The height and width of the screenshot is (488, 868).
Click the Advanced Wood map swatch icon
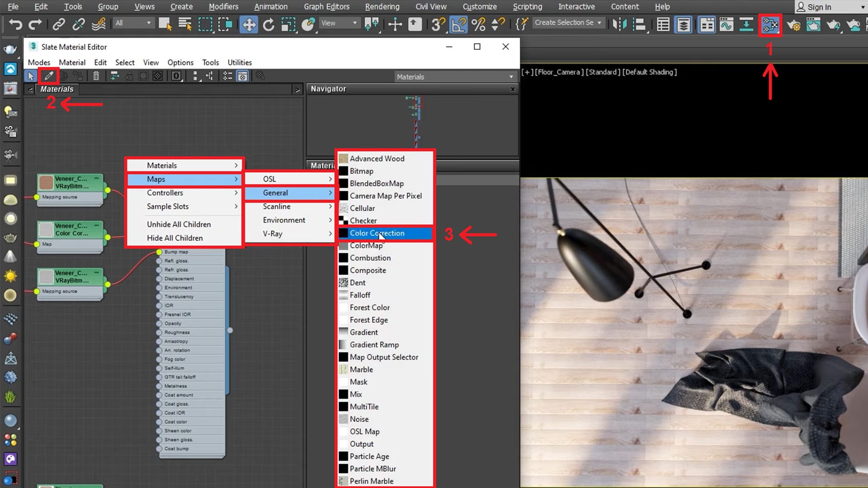coord(343,159)
